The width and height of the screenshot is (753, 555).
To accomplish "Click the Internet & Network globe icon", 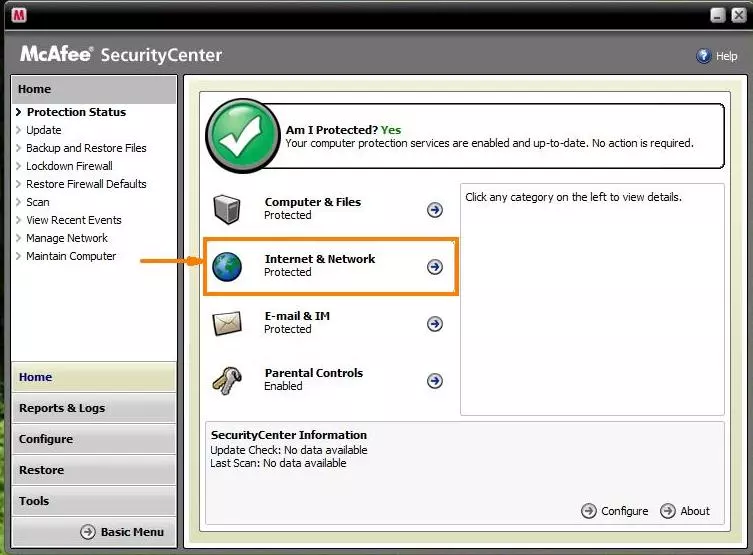I will pyautogui.click(x=227, y=266).
